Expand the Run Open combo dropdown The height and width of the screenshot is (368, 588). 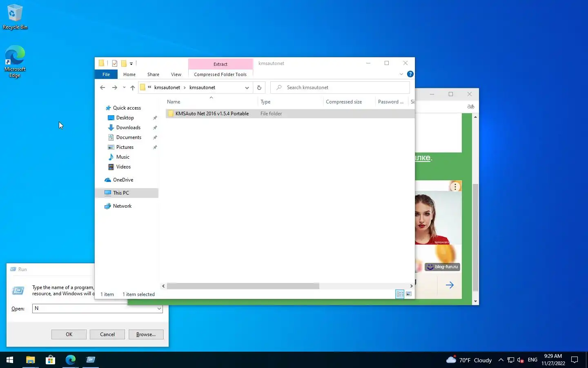coord(159,309)
